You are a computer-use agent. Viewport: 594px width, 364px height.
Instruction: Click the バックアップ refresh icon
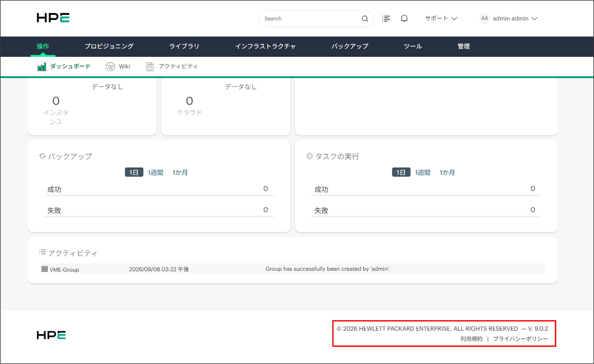click(42, 156)
